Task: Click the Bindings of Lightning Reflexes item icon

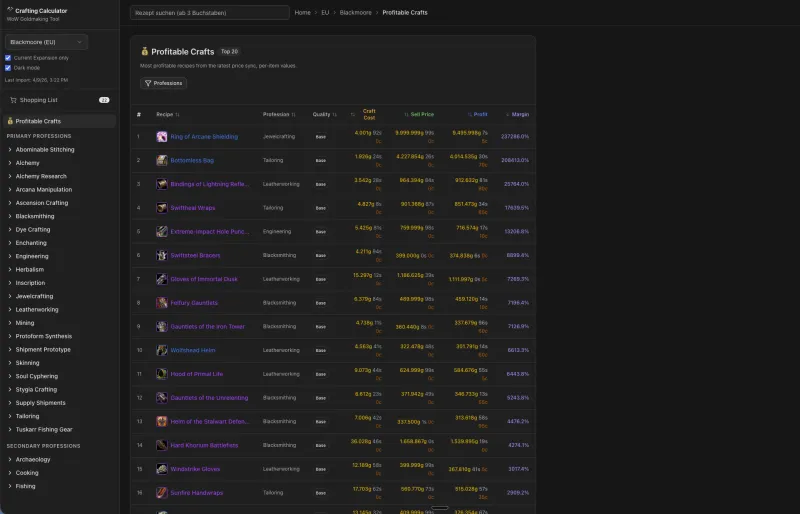Action: click(162, 184)
